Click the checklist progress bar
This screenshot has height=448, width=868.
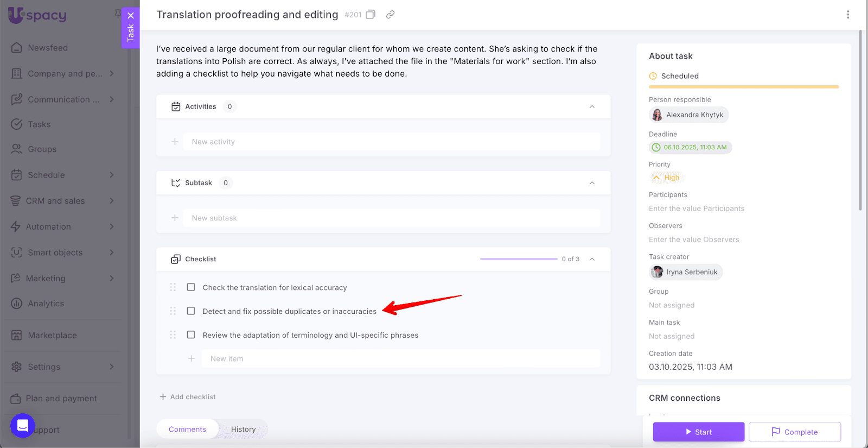point(518,259)
